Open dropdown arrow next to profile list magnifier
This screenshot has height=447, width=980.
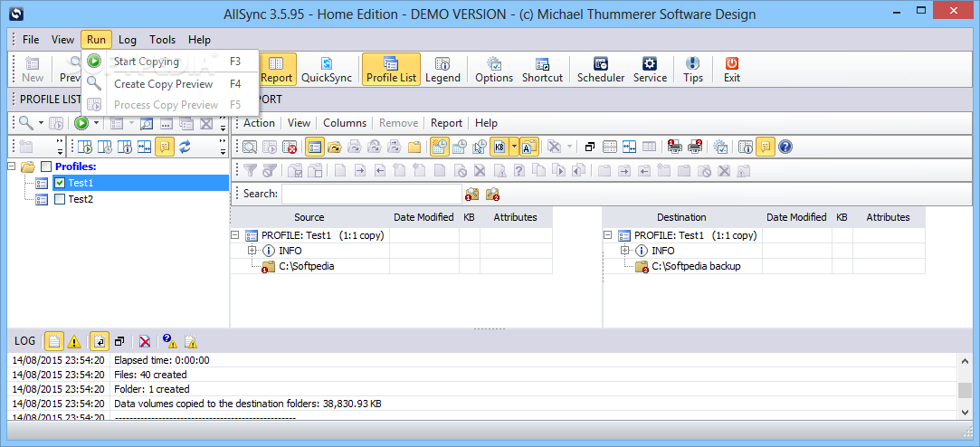[x=42, y=123]
